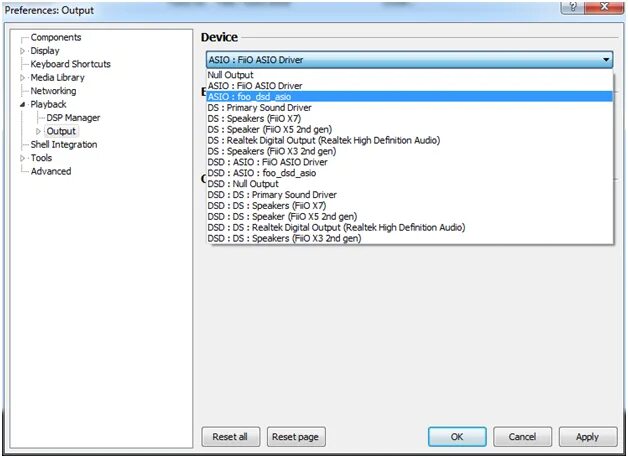Screen dimensions: 628x458
Task: Choose Null Output device option
Action: point(410,75)
